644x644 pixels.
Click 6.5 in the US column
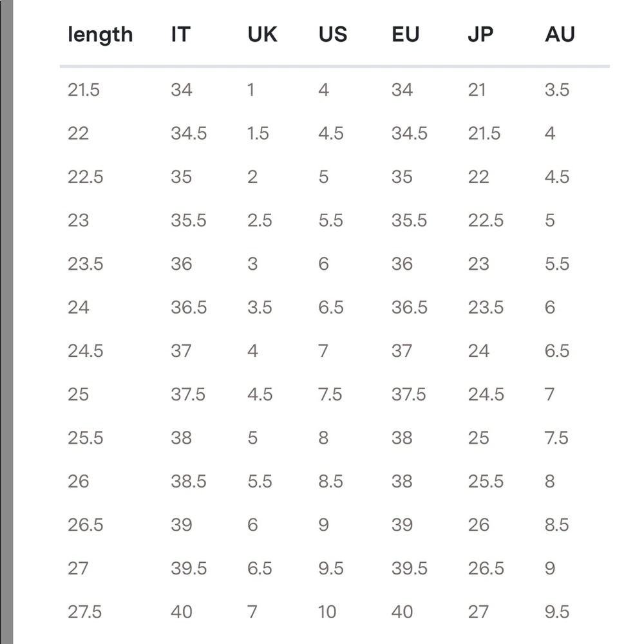click(330, 307)
